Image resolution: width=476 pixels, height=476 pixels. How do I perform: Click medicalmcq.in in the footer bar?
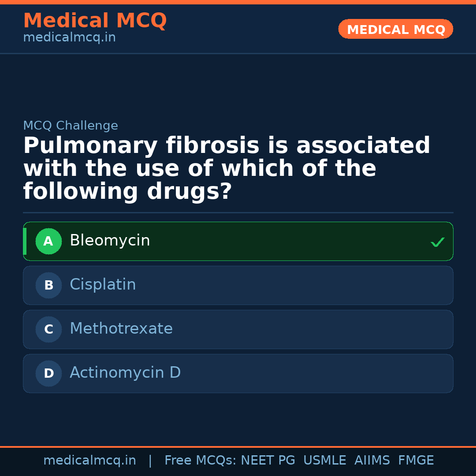(89, 460)
